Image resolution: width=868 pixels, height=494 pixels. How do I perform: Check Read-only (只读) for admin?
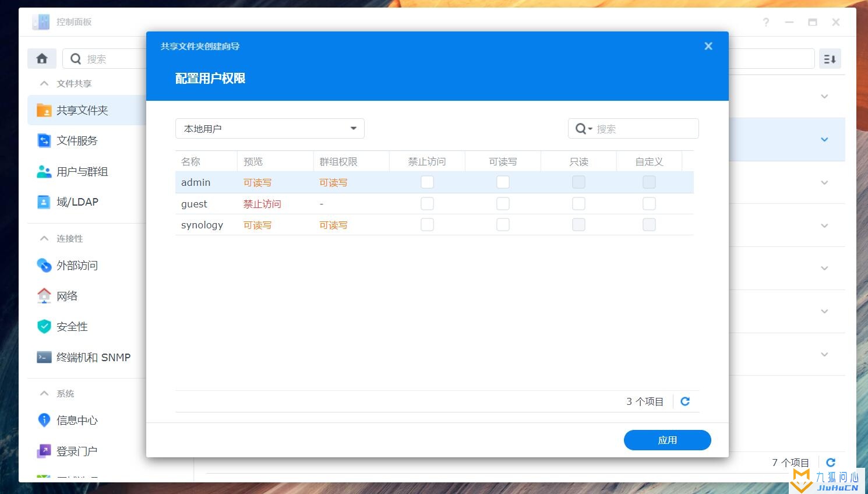[578, 182]
